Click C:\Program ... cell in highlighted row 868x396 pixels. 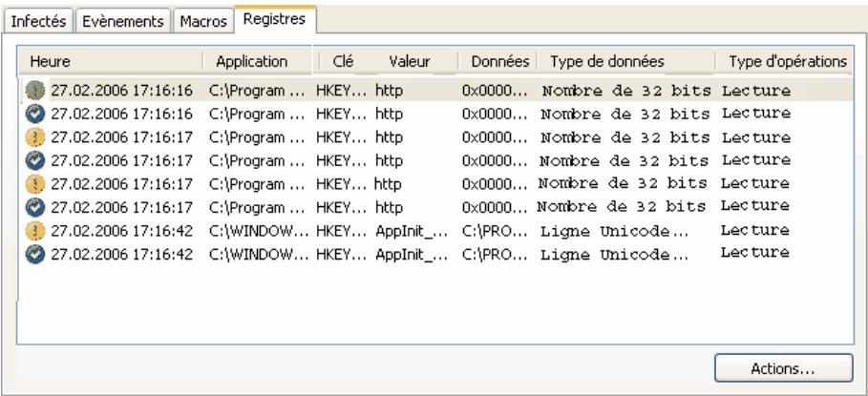[257, 92]
